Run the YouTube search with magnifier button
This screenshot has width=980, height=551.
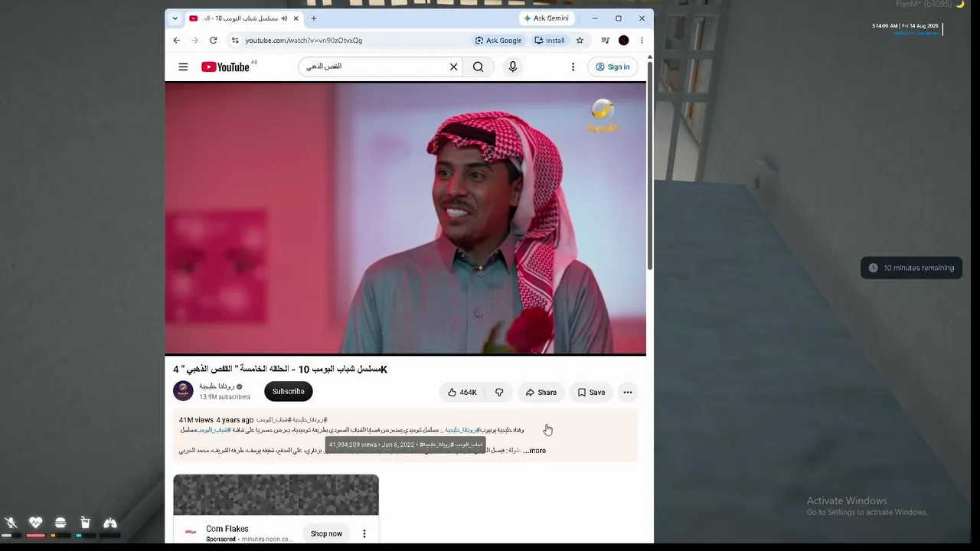pyautogui.click(x=478, y=67)
